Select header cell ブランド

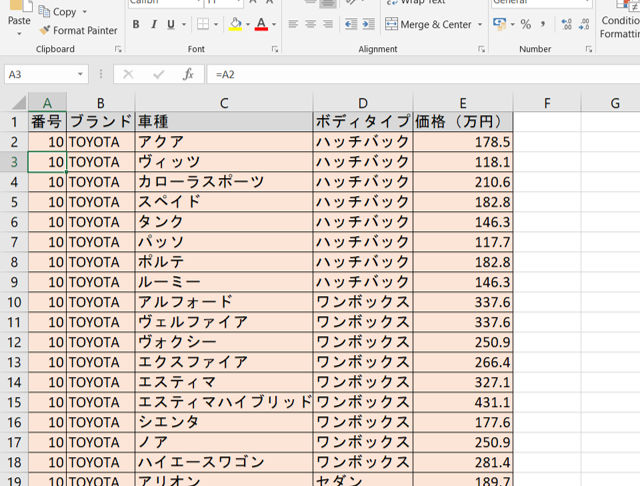point(101,122)
